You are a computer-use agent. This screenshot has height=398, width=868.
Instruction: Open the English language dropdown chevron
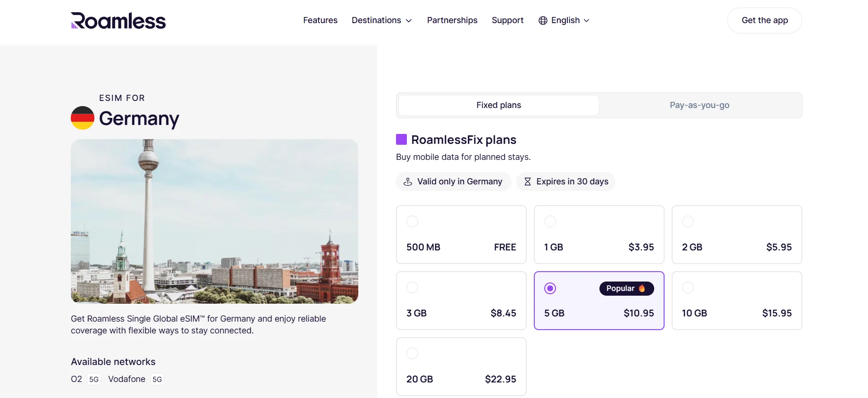coord(586,21)
